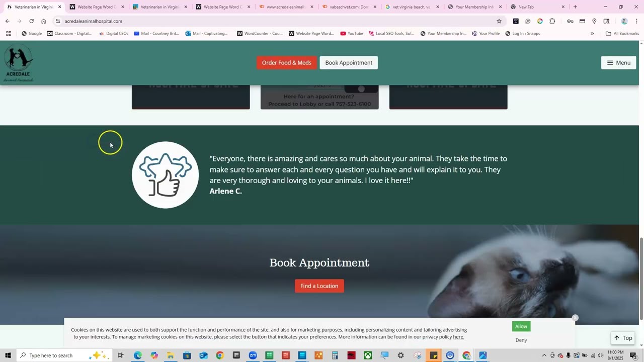
Task: Open the Log In - Snapps bookmark
Action: (x=523, y=34)
